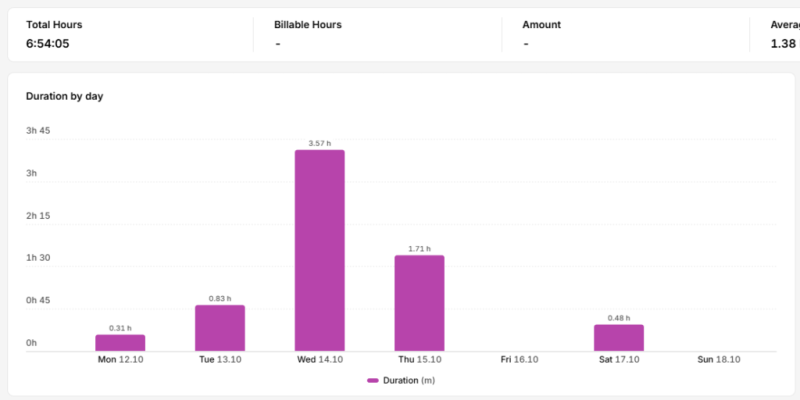Click the Thu 15.10 axis label
The image size is (800, 400).
click(x=419, y=360)
